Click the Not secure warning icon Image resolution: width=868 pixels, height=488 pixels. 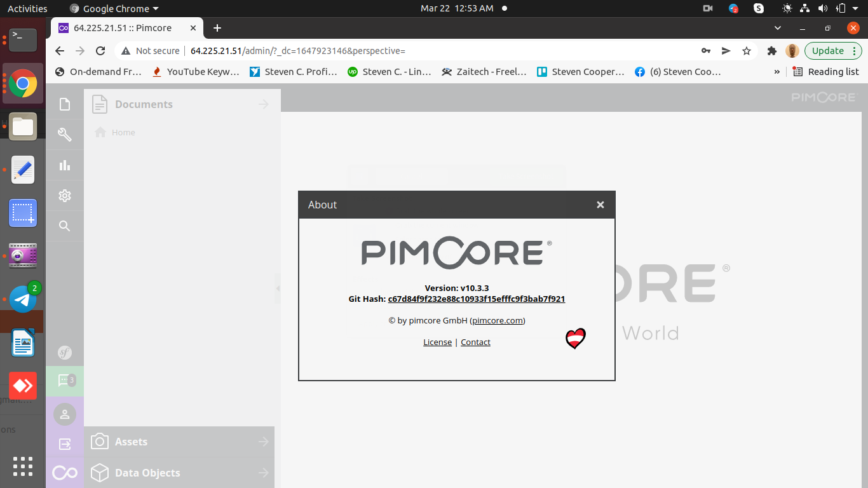(126, 51)
